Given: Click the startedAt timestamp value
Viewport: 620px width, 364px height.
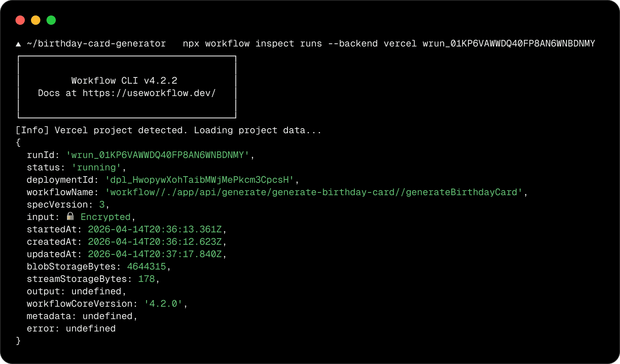Looking at the screenshot, I should click(x=155, y=229).
